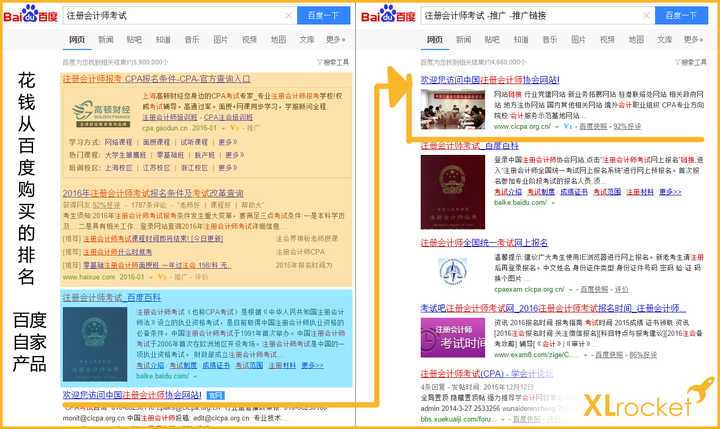Click the V1 badge beside www.cicpa.org.cn on right

tap(568, 126)
